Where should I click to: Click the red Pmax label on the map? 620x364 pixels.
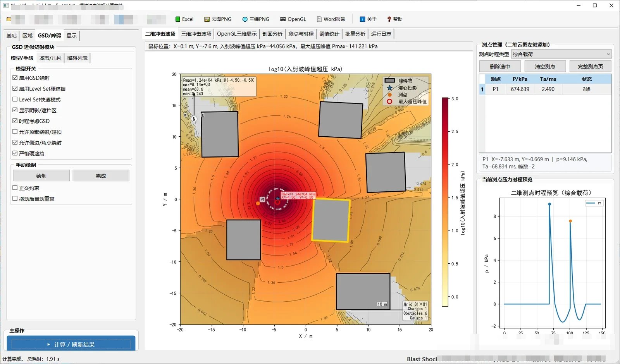tap(298, 196)
